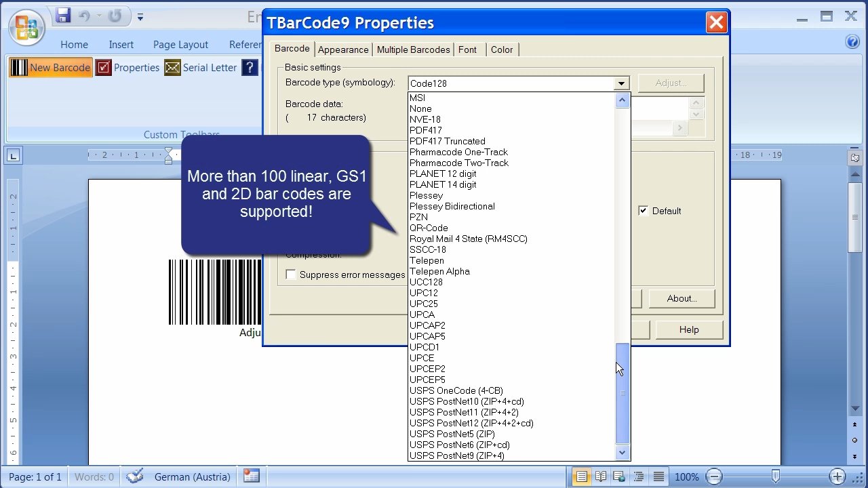This screenshot has height=488, width=868.
Task: Select the tab stop selector by the ruler
Action: coord(14,156)
